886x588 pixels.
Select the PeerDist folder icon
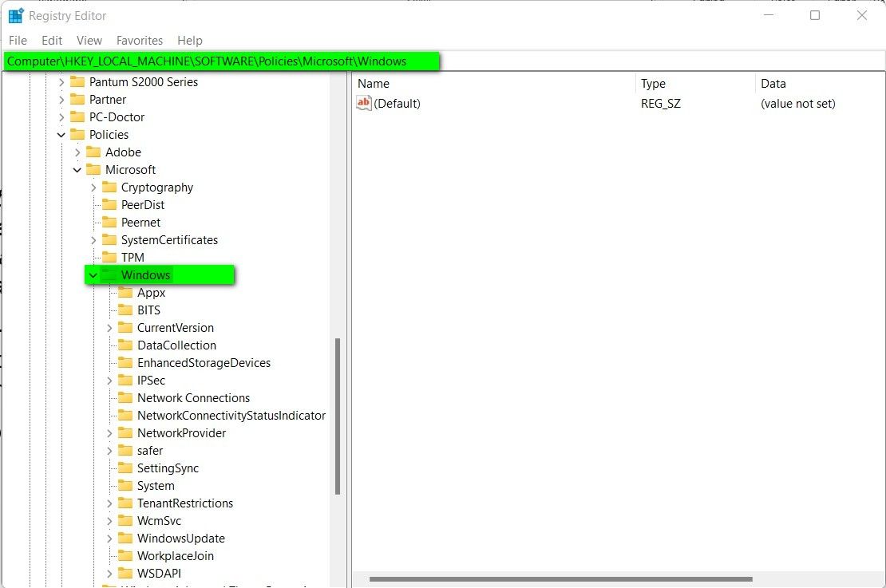pos(111,204)
